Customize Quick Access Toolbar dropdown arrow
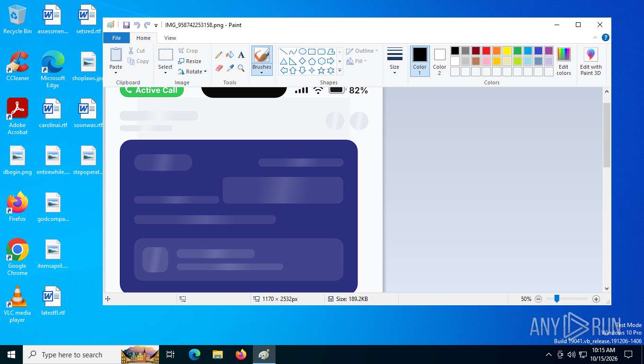 tap(156, 25)
